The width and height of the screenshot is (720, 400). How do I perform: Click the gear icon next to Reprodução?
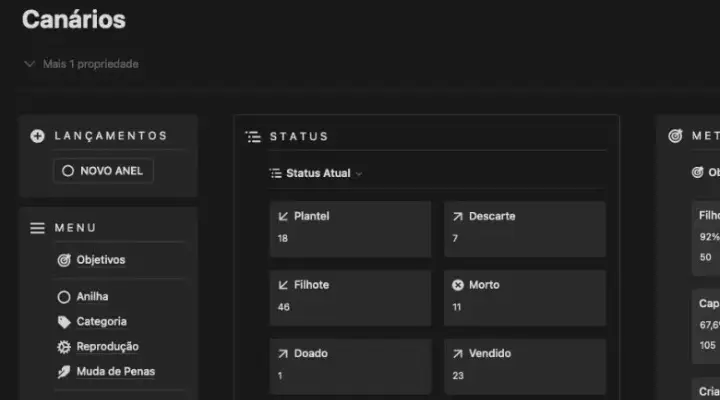[x=64, y=347]
